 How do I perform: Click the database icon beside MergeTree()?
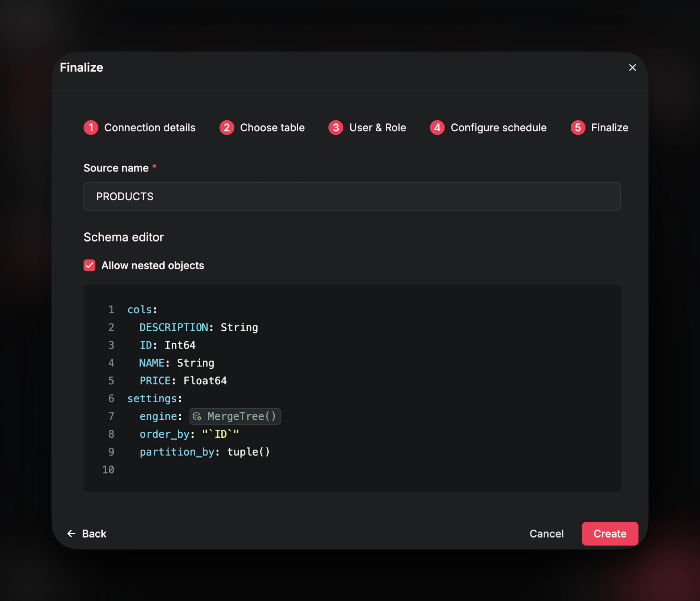197,416
